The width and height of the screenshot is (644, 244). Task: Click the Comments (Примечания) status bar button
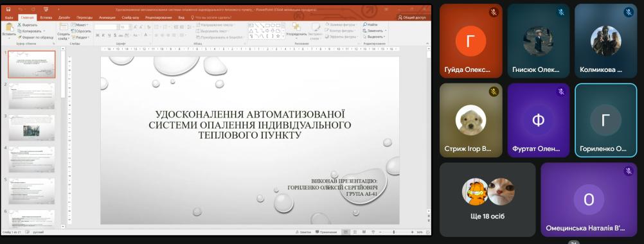326,232
